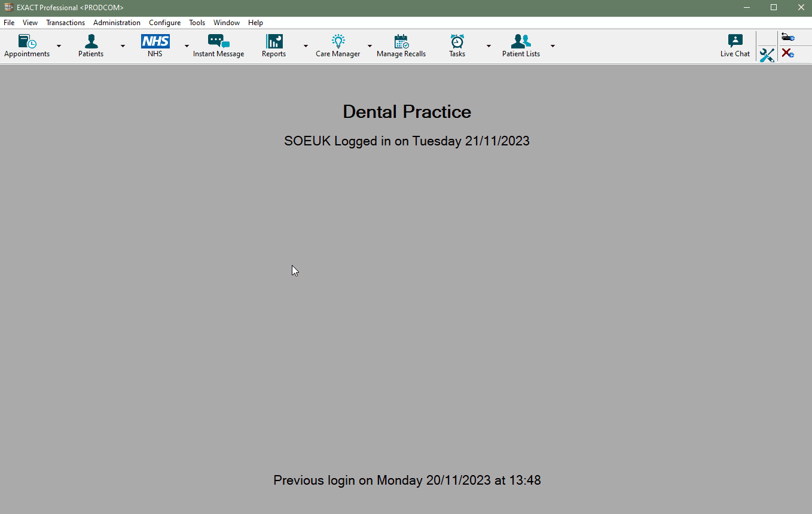This screenshot has width=812, height=514.
Task: Open Patient Lists toolbar icon
Action: coord(521,46)
